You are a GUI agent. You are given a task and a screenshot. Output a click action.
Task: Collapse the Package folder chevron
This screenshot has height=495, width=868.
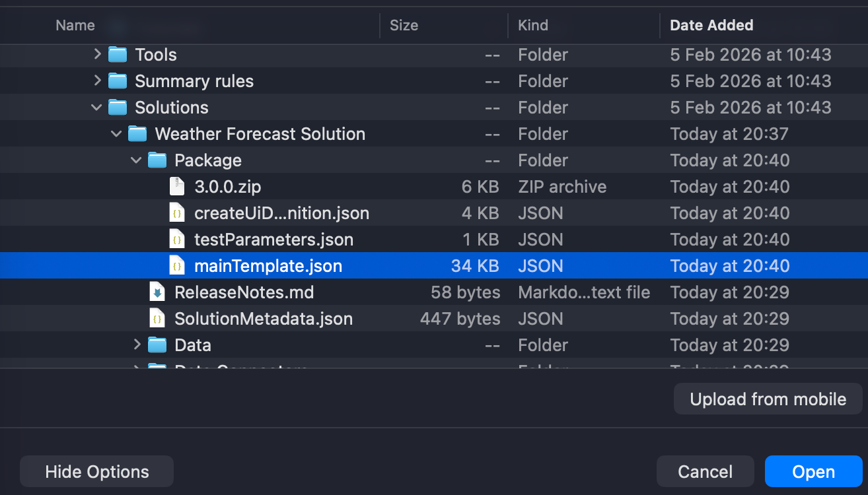coord(137,160)
